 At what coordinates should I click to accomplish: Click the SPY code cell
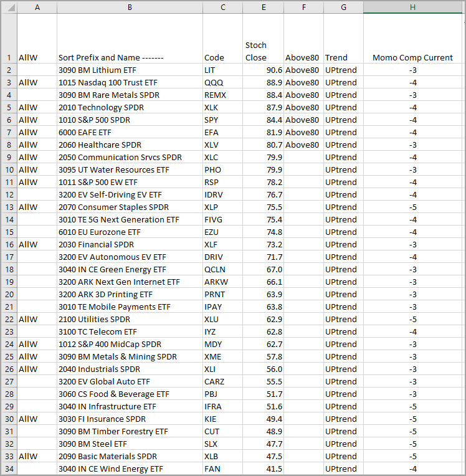click(x=223, y=120)
